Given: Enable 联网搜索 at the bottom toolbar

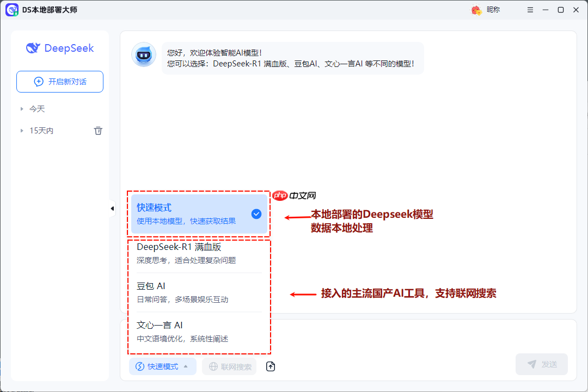Looking at the screenshot, I should coord(229,366).
